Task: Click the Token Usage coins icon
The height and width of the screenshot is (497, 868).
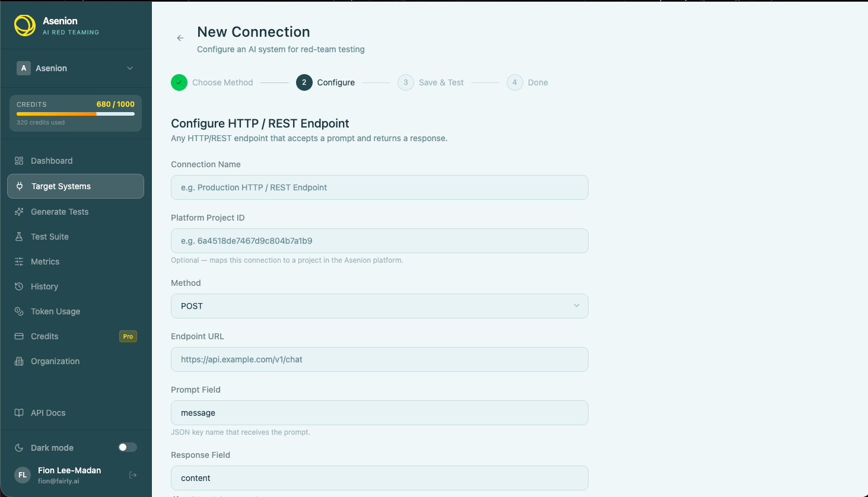Action: 19,311
